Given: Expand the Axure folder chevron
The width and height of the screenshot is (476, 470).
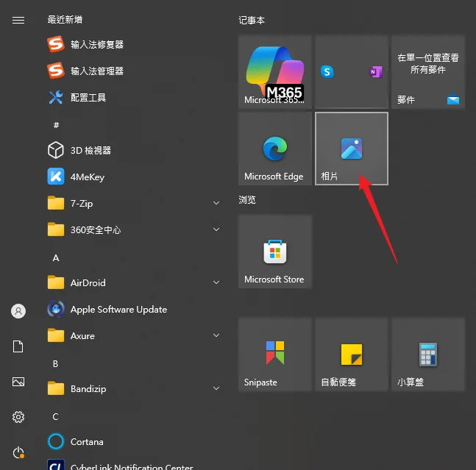Looking at the screenshot, I should tap(216, 335).
